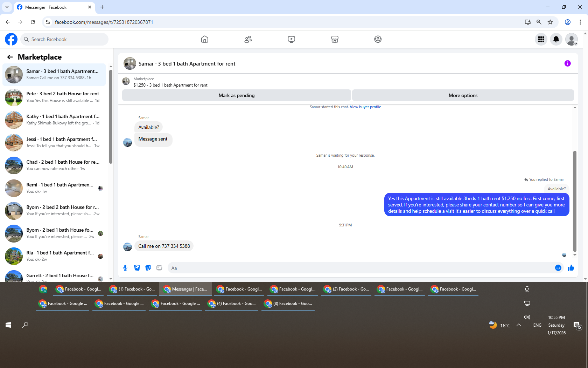Open the Facebook Home icon
This screenshot has width=588, height=368.
(205, 39)
